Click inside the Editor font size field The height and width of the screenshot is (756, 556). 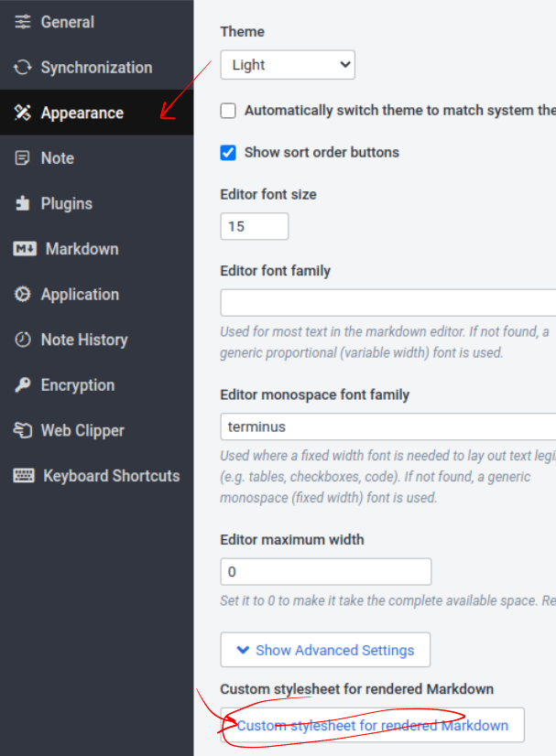pos(254,225)
